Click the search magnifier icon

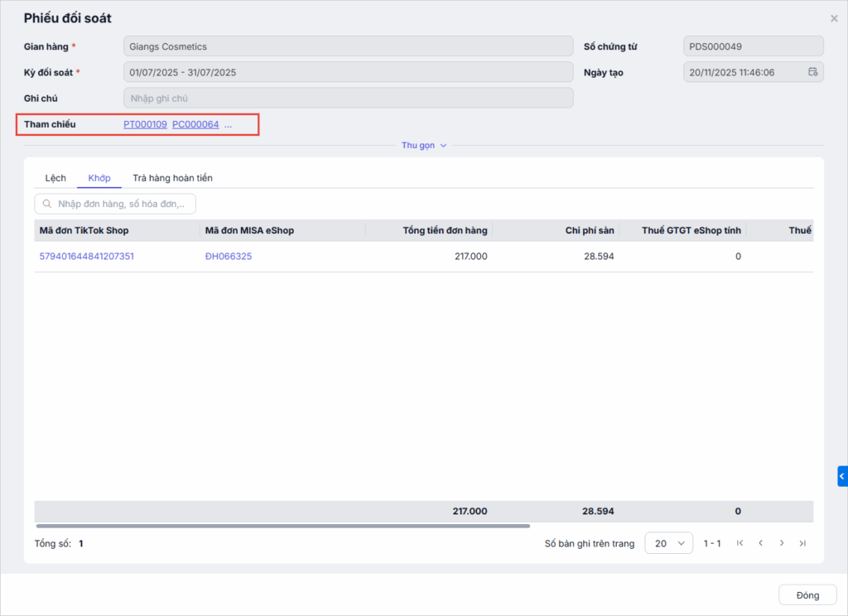(46, 204)
